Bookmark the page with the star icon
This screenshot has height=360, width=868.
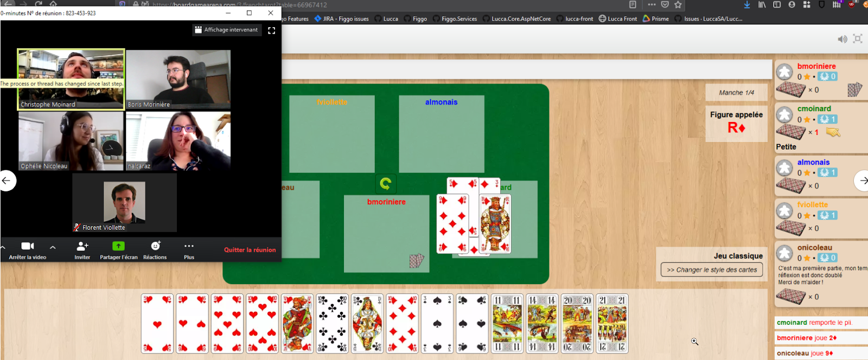tap(678, 4)
